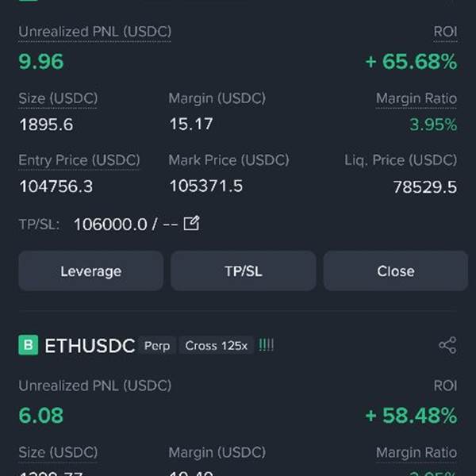The image size is (476, 476).
Task: Click the green B badge for ETHUSDC
Action: 29,345
